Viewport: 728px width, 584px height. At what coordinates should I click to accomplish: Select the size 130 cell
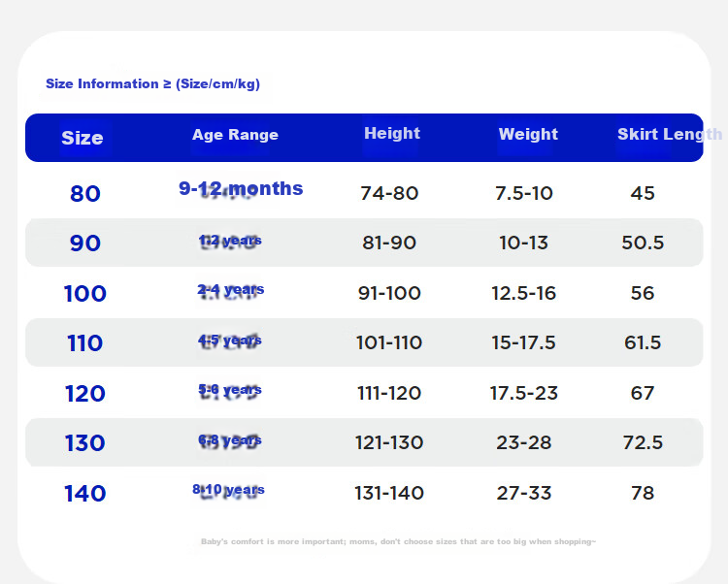85,443
